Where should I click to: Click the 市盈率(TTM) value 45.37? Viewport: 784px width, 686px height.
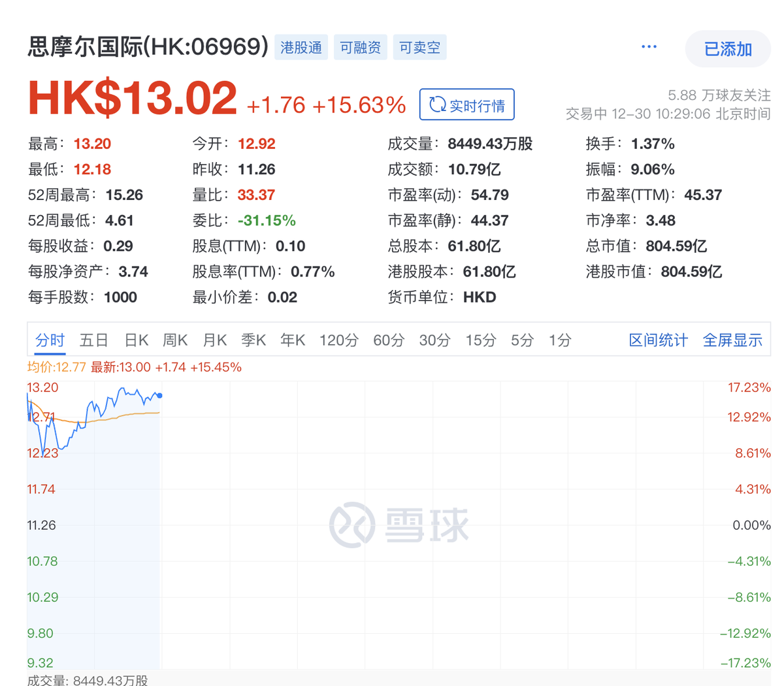(x=703, y=195)
